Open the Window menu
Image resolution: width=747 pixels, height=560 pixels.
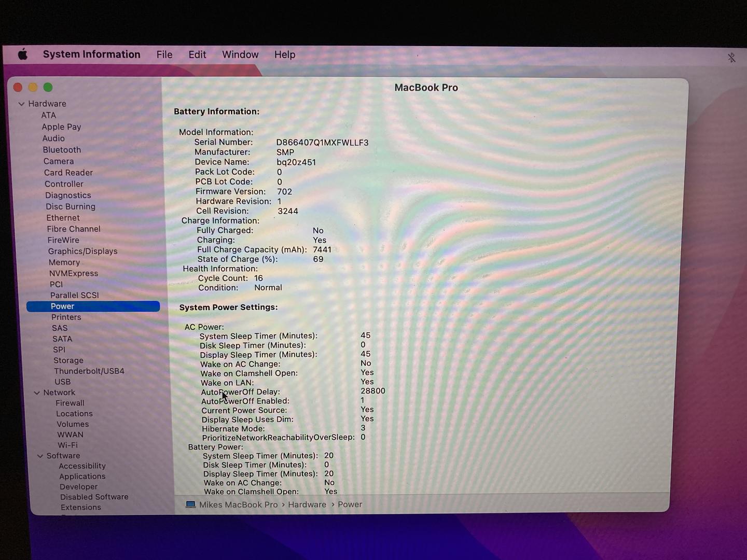pyautogui.click(x=240, y=54)
